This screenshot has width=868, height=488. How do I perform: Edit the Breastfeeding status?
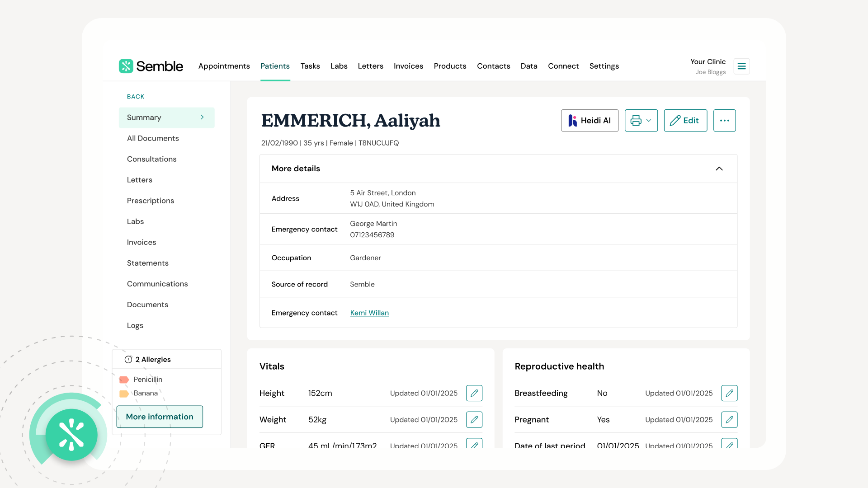(x=729, y=393)
